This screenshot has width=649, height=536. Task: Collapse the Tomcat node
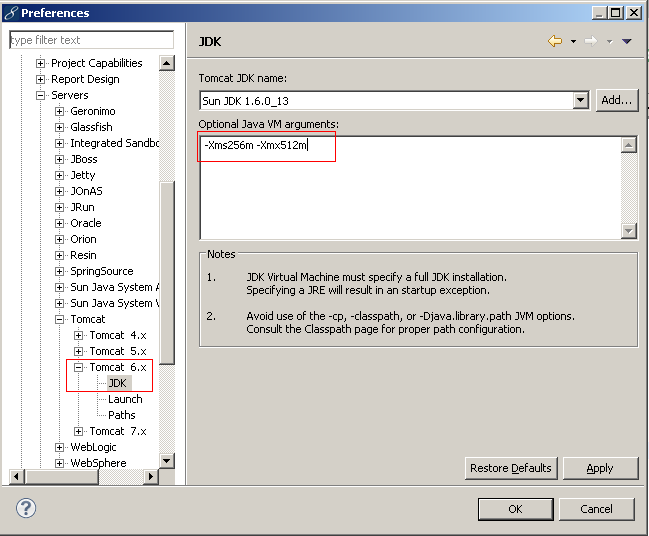coord(60,320)
